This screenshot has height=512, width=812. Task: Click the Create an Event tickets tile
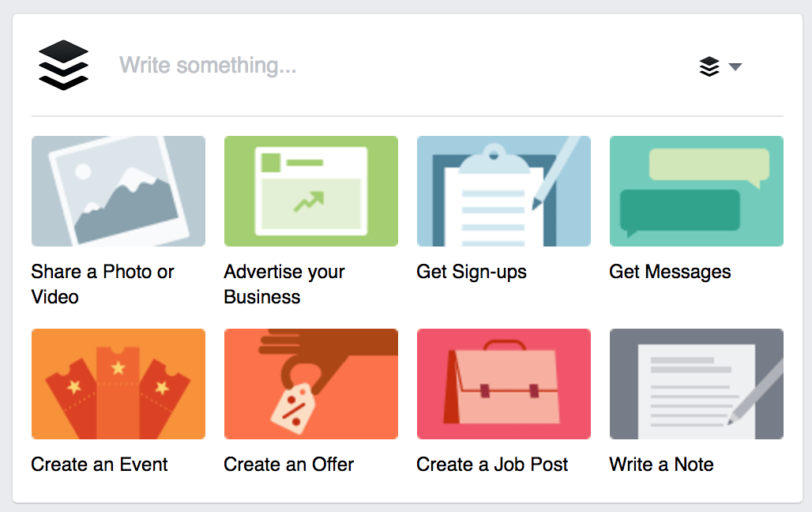pyautogui.click(x=118, y=383)
